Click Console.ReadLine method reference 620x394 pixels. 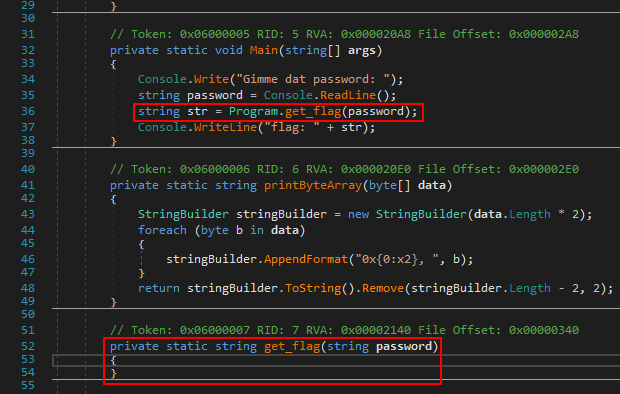click(348, 95)
